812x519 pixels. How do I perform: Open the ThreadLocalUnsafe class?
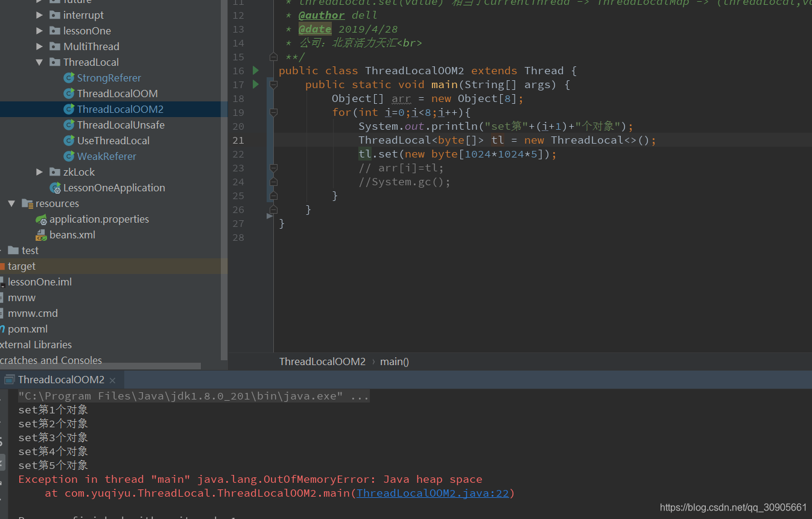[x=121, y=125]
